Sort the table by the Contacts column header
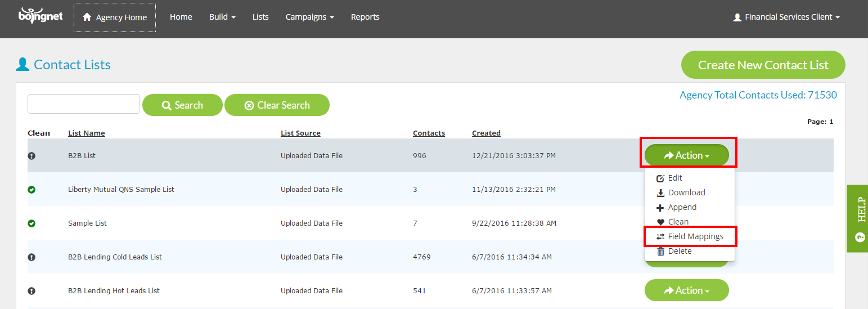The image size is (868, 309). click(x=429, y=133)
